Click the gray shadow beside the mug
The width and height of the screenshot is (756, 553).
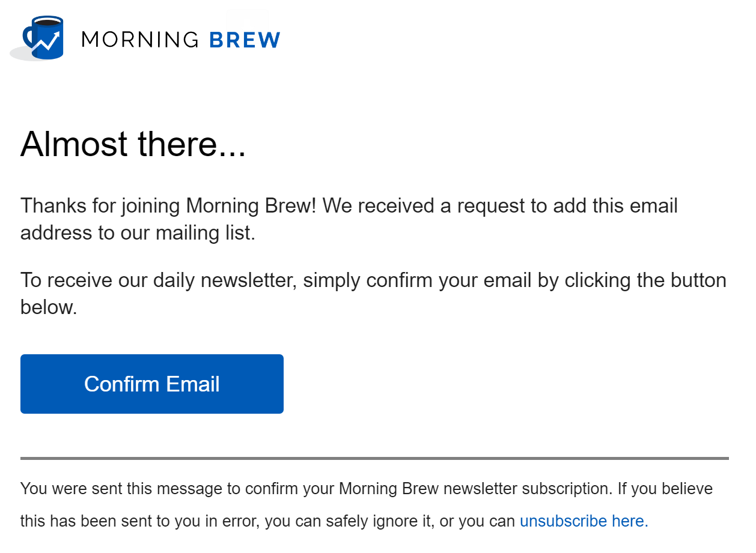pos(17,54)
